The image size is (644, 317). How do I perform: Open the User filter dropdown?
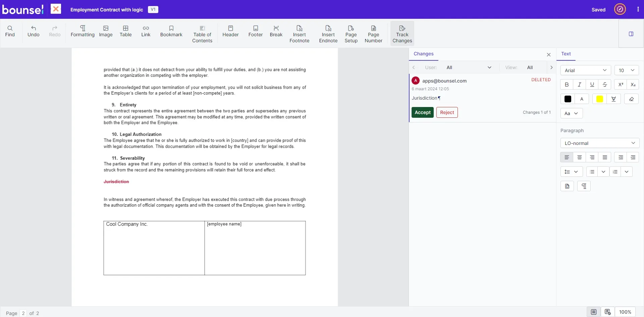point(469,67)
